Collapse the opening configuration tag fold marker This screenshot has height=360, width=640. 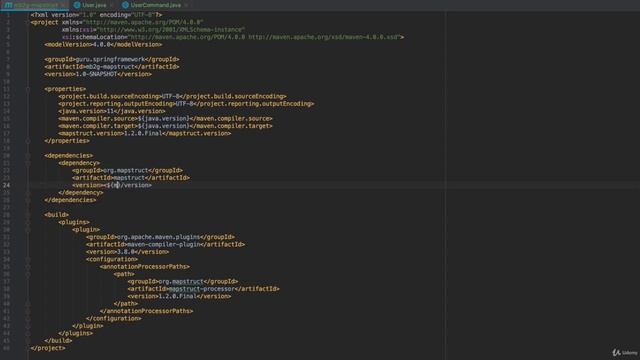coord(28,260)
